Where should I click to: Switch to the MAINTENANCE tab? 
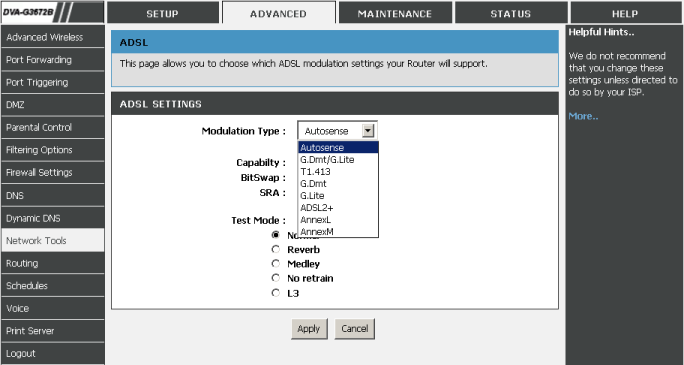click(x=395, y=13)
